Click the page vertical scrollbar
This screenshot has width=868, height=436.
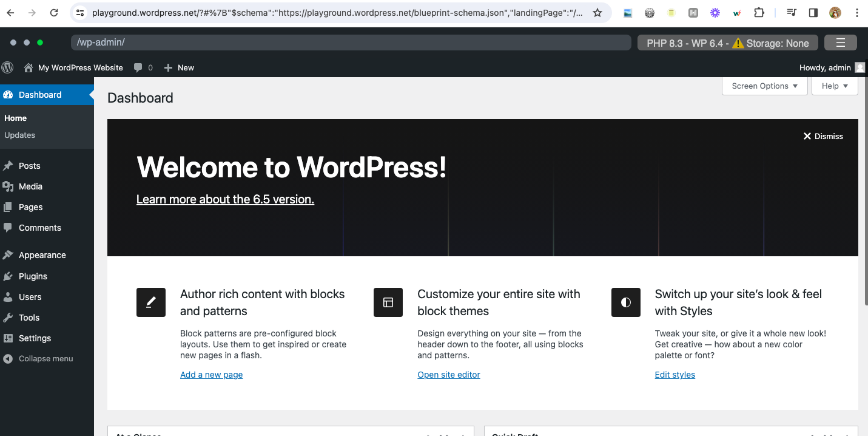pos(865,191)
